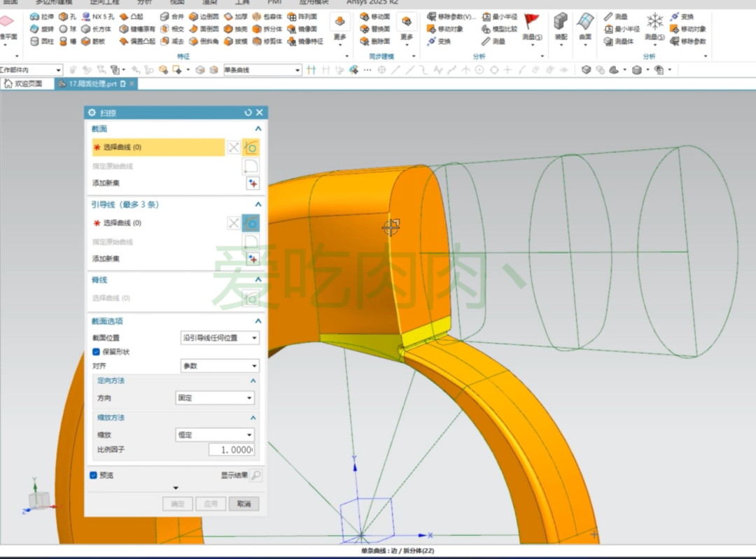Click the 模型比较 model compare tool
Image resolution: width=756 pixels, height=559 pixels.
pos(500,29)
